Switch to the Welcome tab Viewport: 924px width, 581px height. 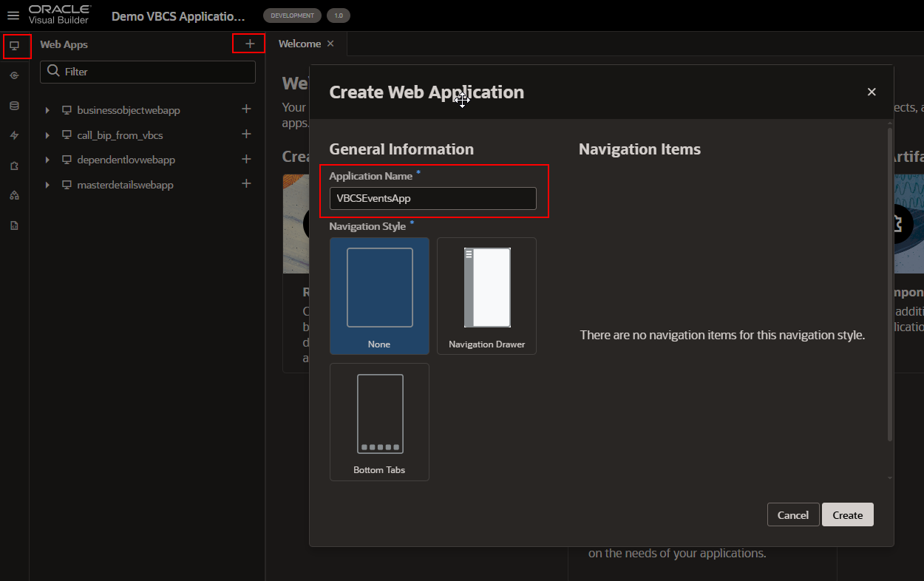coord(299,44)
